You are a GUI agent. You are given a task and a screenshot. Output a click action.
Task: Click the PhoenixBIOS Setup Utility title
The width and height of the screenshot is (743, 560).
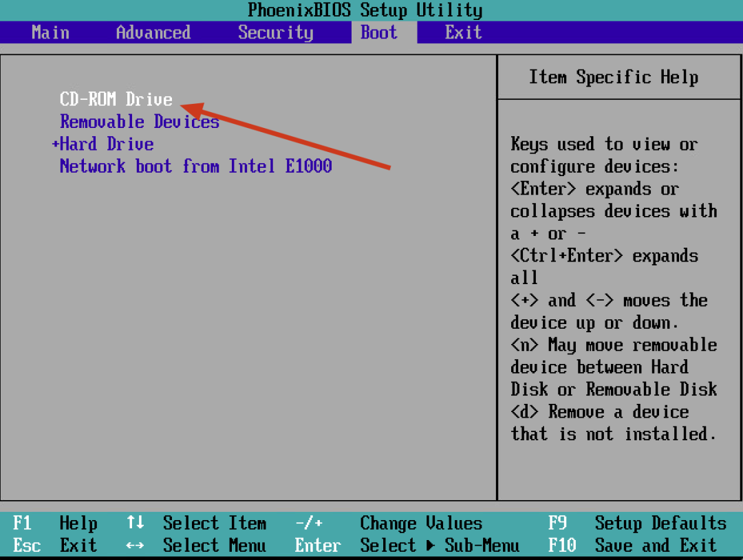coord(365,10)
